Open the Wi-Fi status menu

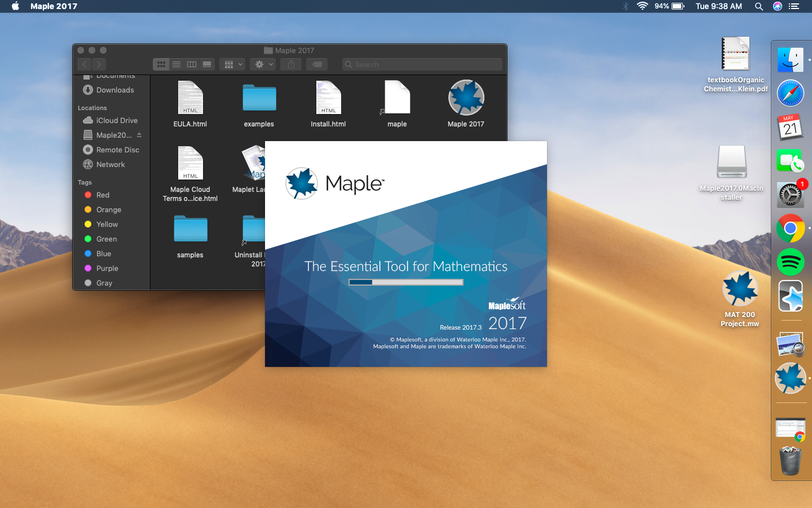click(642, 6)
